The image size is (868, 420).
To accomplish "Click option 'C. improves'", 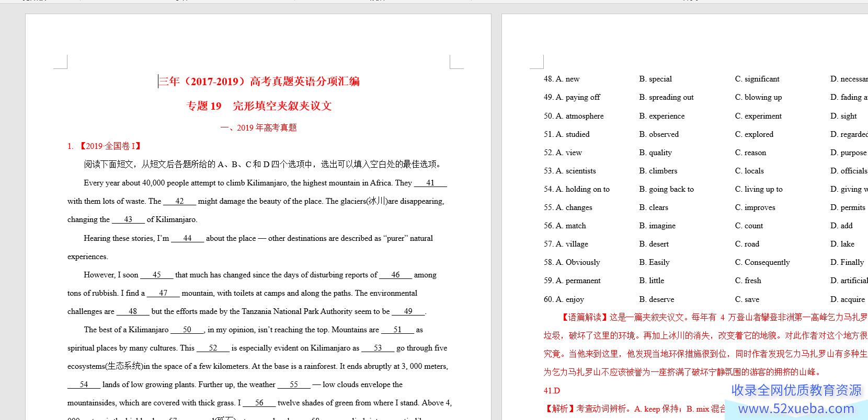I will (x=755, y=207).
